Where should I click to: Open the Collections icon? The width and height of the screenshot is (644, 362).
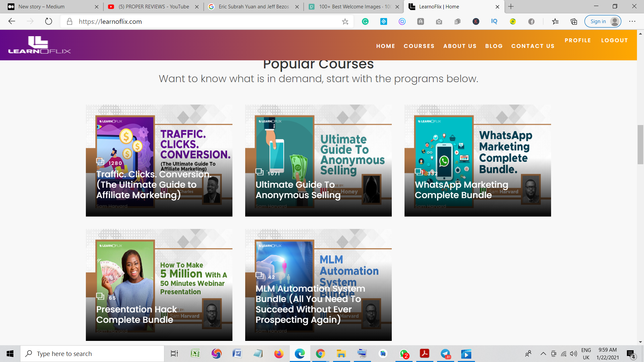tap(574, 21)
